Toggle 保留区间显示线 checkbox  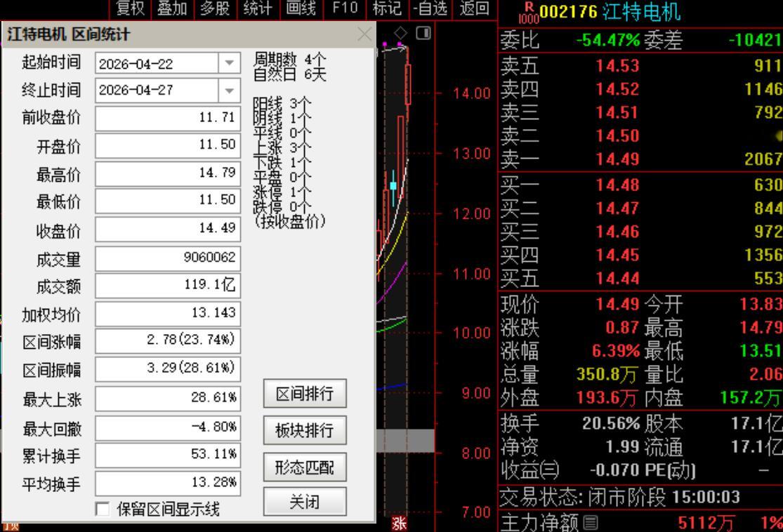pos(103,509)
